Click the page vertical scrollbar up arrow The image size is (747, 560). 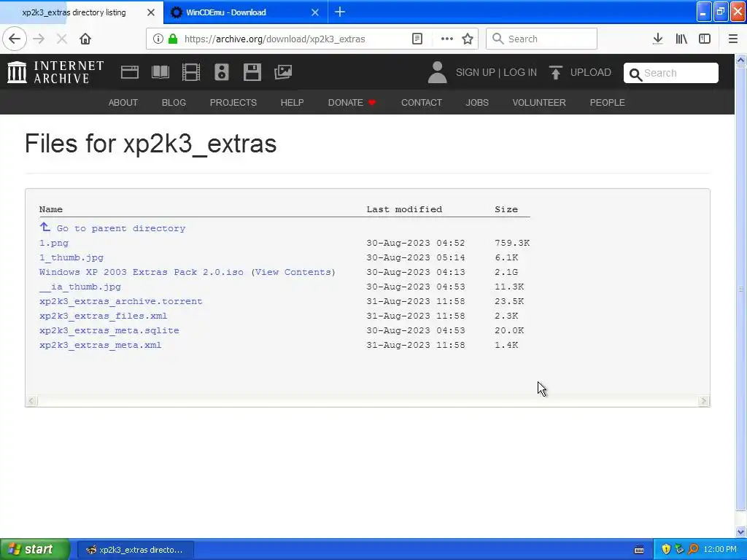click(x=741, y=60)
